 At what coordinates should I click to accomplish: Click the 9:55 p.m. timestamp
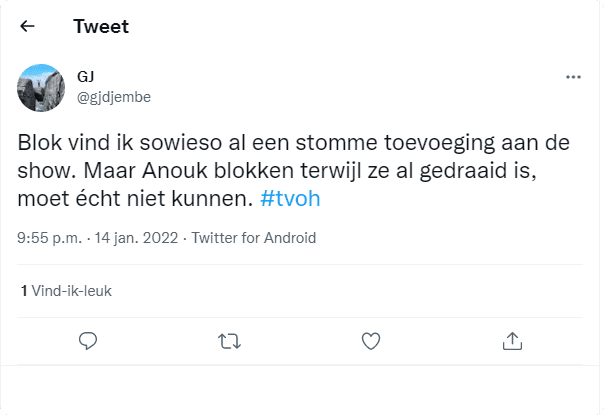click(x=47, y=238)
